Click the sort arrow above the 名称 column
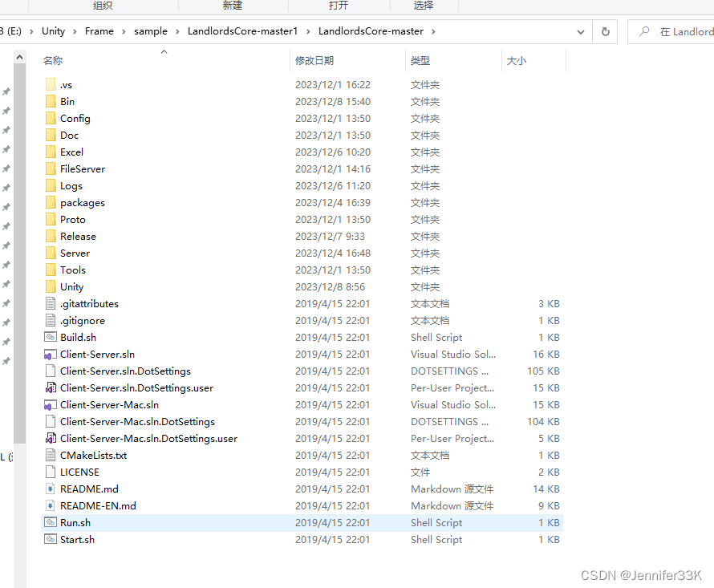Screen dimensions: 714x588 pyautogui.click(x=164, y=51)
